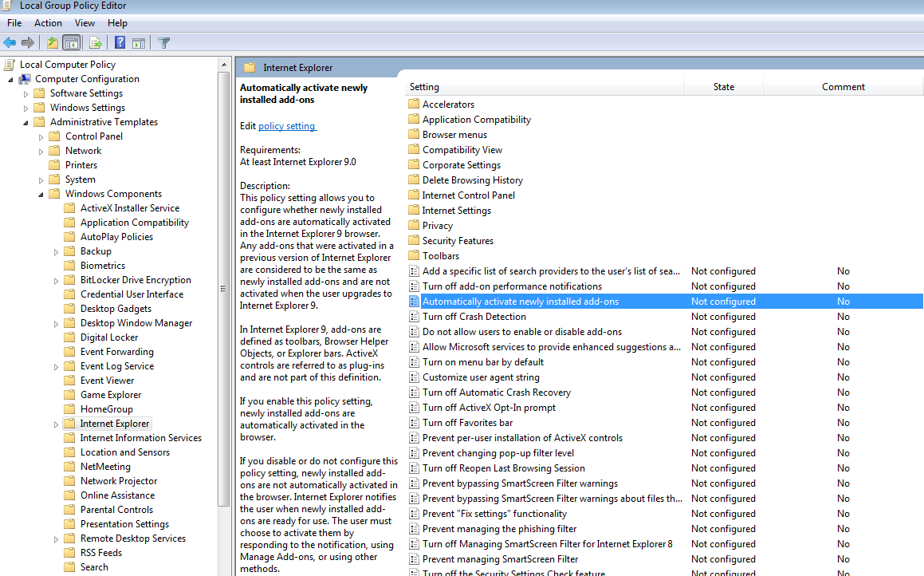The width and height of the screenshot is (924, 576).
Task: Select Prevent "Fix settings" functionality setting
Action: [x=494, y=514]
